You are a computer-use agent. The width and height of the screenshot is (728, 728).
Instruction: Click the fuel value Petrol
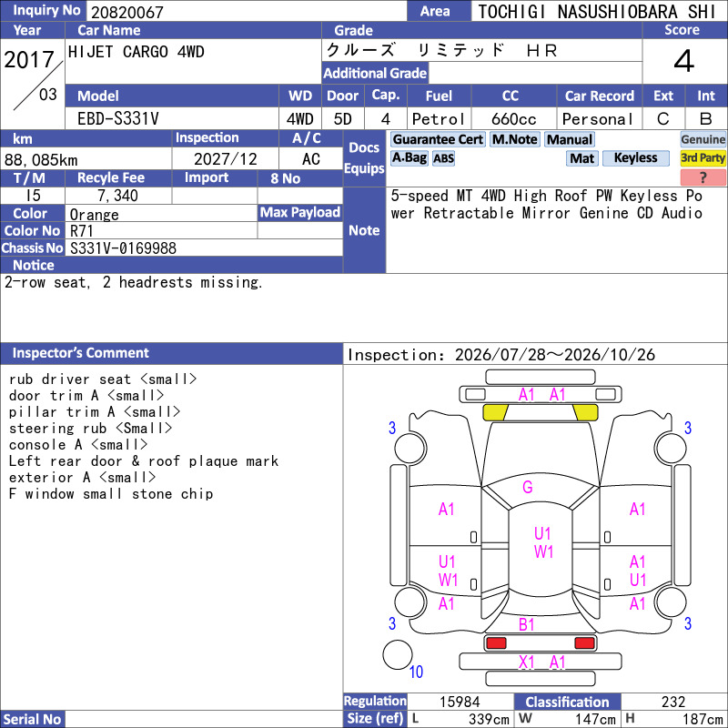point(439,119)
